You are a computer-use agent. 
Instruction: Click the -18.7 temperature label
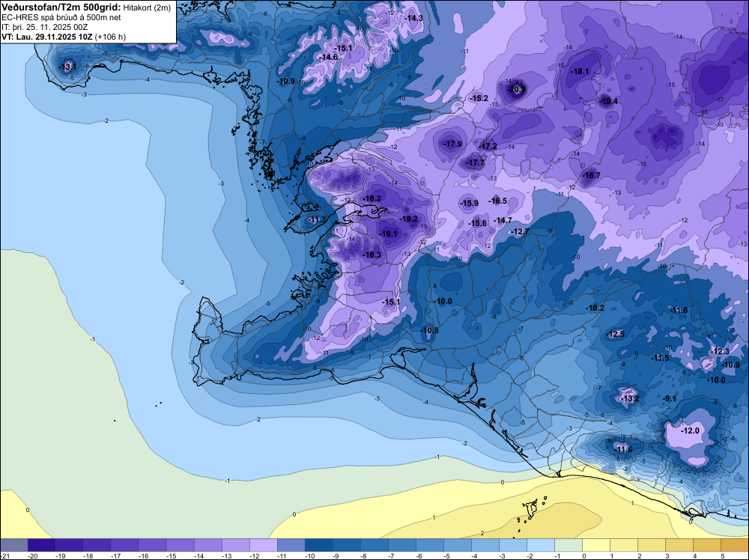pyautogui.click(x=591, y=175)
